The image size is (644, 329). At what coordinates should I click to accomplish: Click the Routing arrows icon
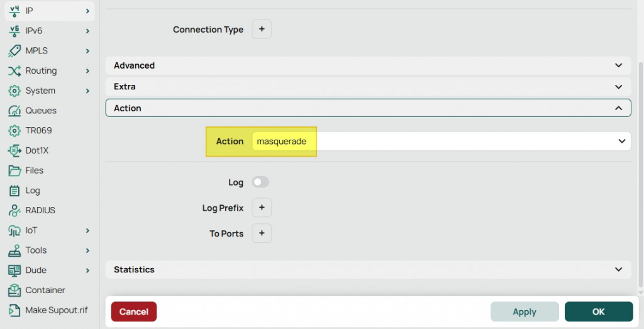[14, 71]
